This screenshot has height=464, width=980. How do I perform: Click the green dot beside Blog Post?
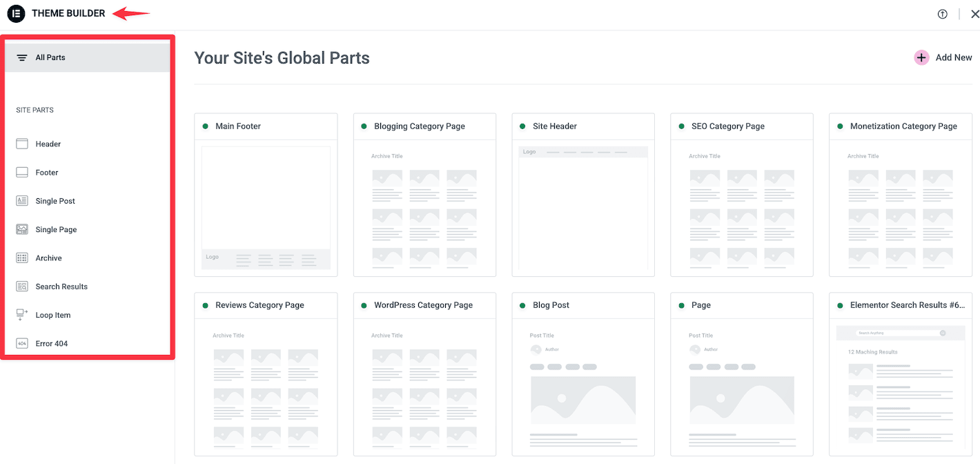pyautogui.click(x=522, y=304)
